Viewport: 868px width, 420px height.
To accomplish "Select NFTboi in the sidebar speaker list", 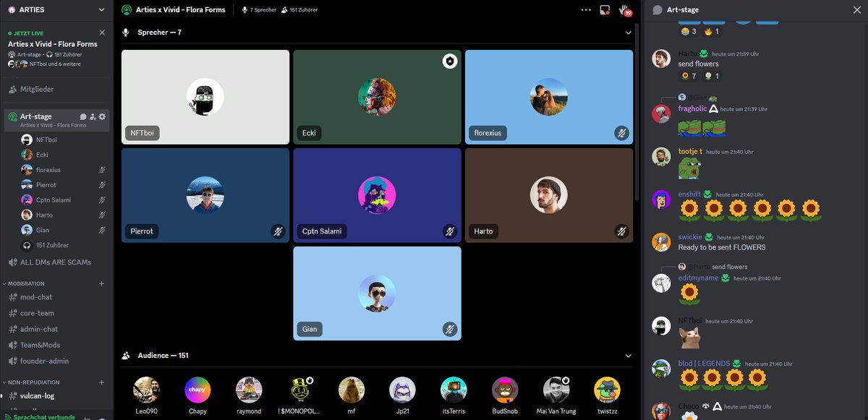I will point(64,140).
